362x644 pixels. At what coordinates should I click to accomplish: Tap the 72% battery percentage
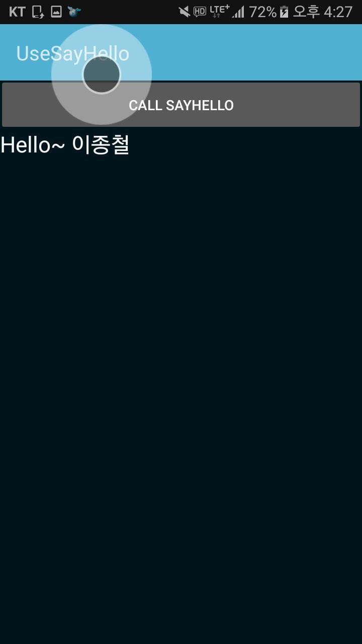(x=262, y=12)
